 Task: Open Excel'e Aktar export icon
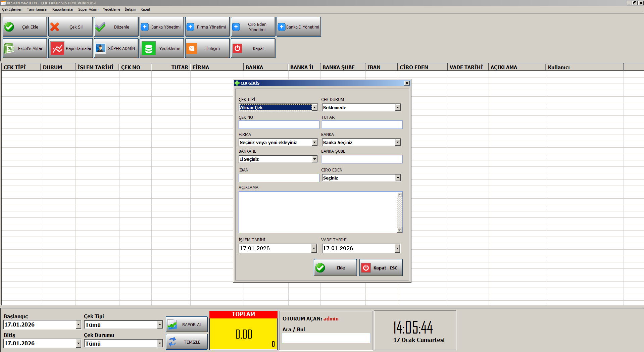[9, 48]
